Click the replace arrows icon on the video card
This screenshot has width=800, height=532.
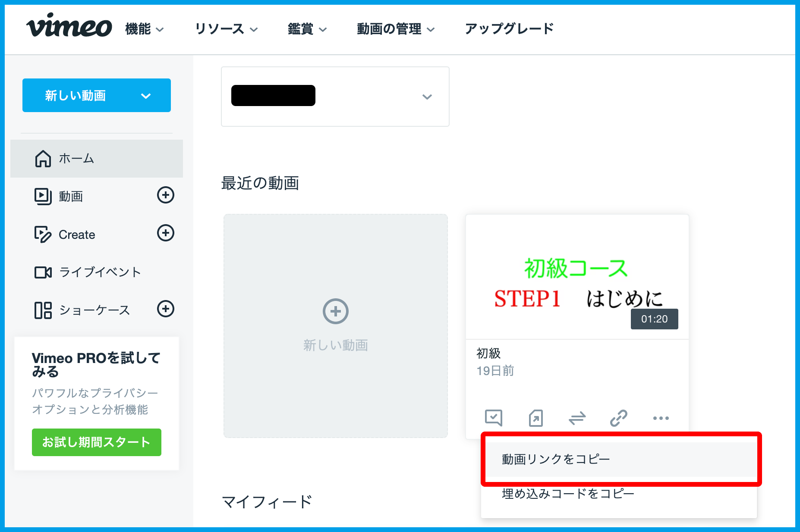[577, 418]
